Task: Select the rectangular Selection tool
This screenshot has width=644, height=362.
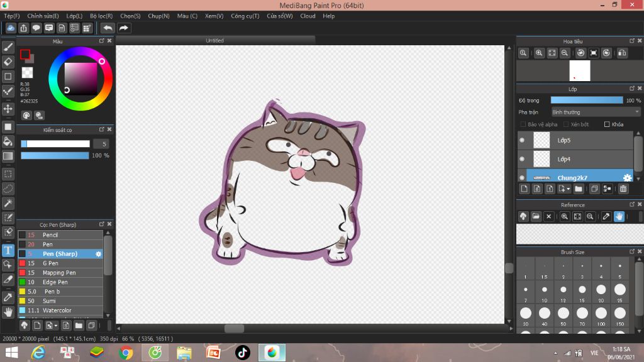Action: (8, 174)
